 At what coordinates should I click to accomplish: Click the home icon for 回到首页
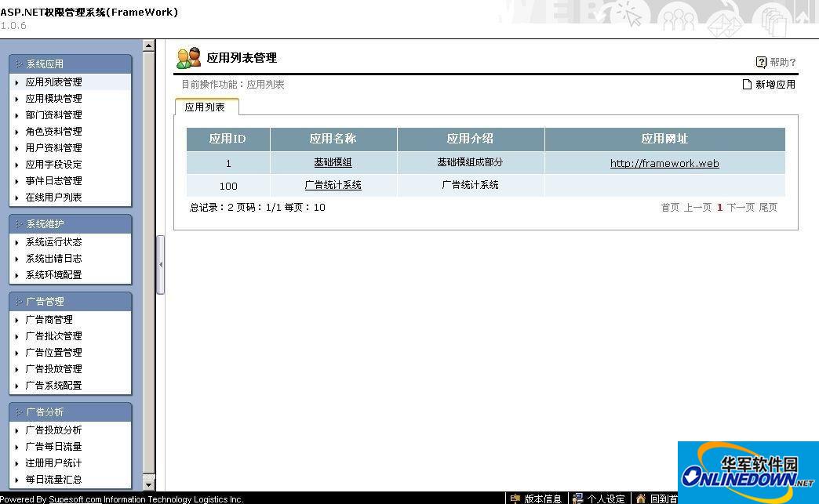click(x=641, y=499)
